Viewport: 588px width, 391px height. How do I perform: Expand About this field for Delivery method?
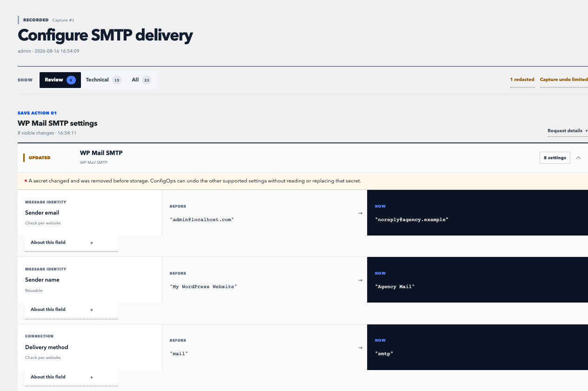pyautogui.click(x=71, y=378)
